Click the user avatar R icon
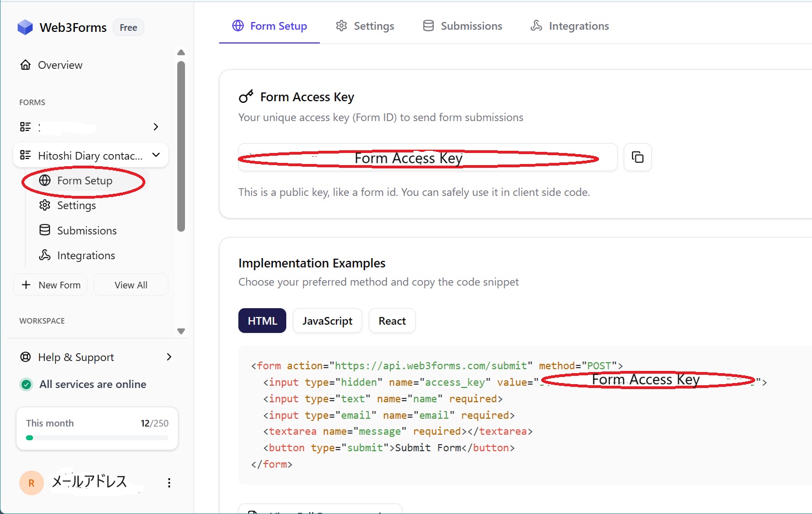 click(x=31, y=483)
